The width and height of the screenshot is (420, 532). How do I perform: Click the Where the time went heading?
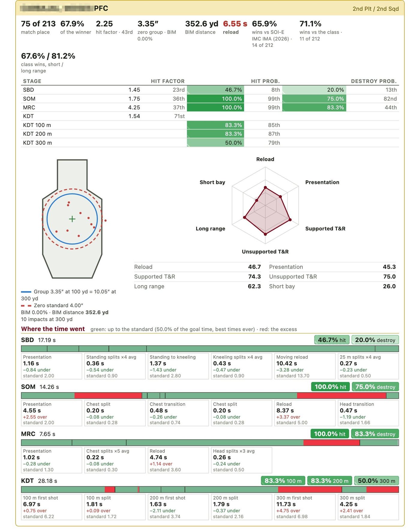[53, 329]
